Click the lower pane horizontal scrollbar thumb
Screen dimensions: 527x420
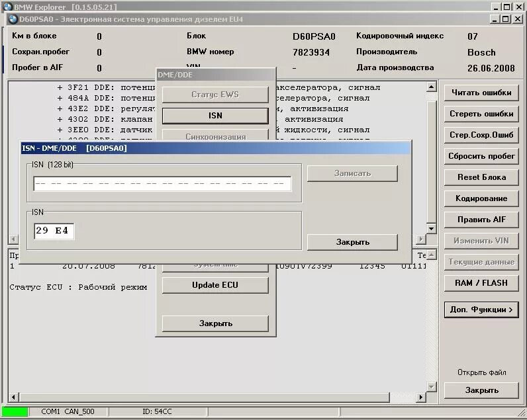point(204,398)
